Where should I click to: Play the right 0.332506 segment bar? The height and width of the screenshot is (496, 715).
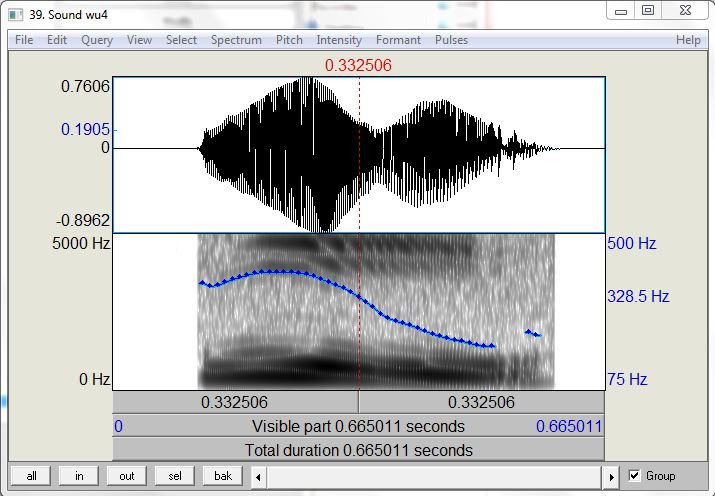point(482,403)
